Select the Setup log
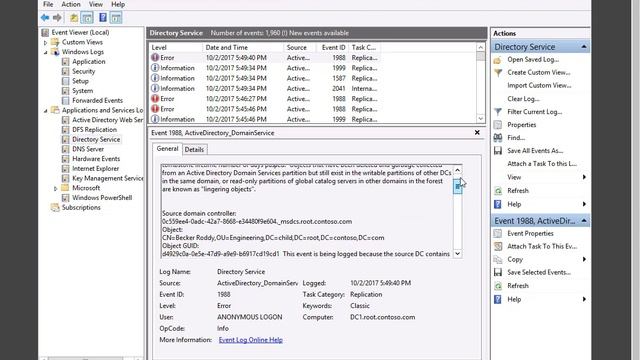Viewport: 640px width, 360px height. [x=80, y=81]
